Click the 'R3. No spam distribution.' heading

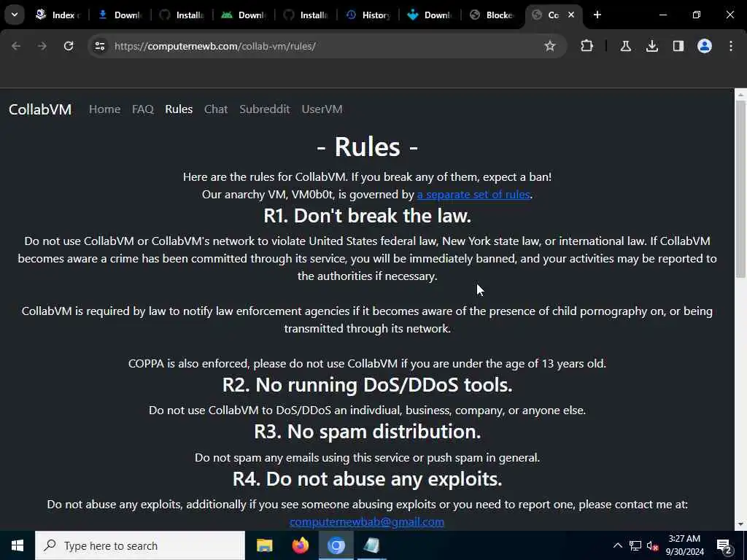(368, 432)
